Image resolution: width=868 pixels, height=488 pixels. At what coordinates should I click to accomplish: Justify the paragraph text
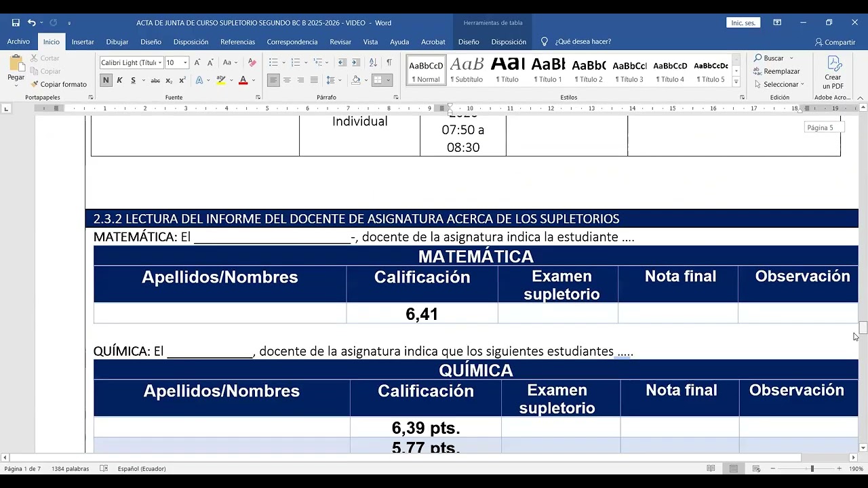(314, 80)
